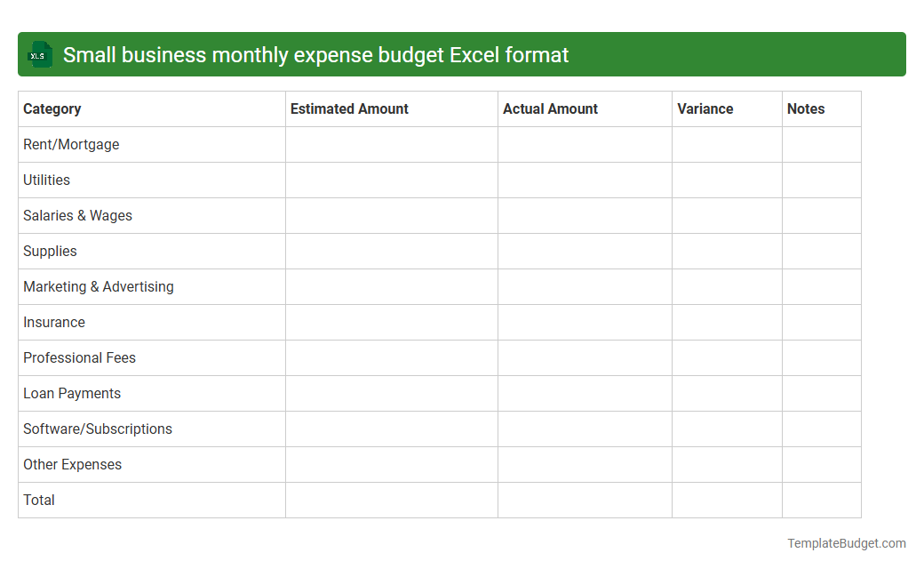Select the Notes column header
This screenshot has height=569, width=924.
pyautogui.click(x=806, y=108)
